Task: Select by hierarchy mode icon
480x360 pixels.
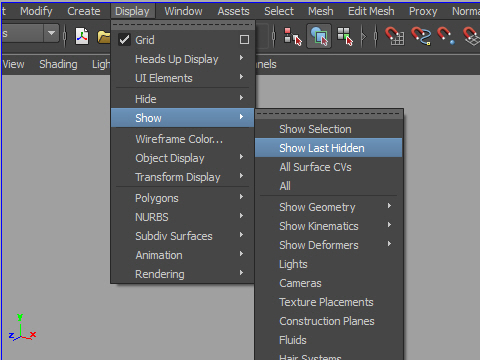Action: (x=293, y=36)
